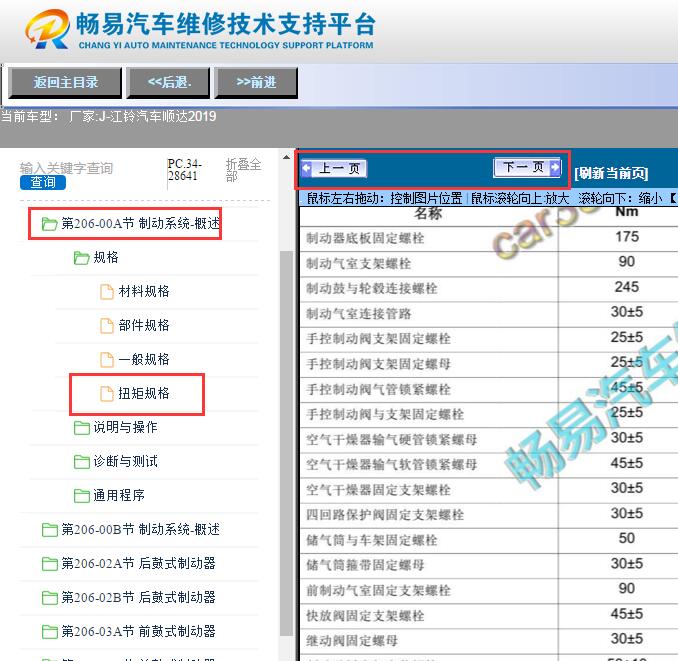Viewport: 678px width, 661px height.
Task: Click PC.34-28641 code text
Action: [185, 170]
